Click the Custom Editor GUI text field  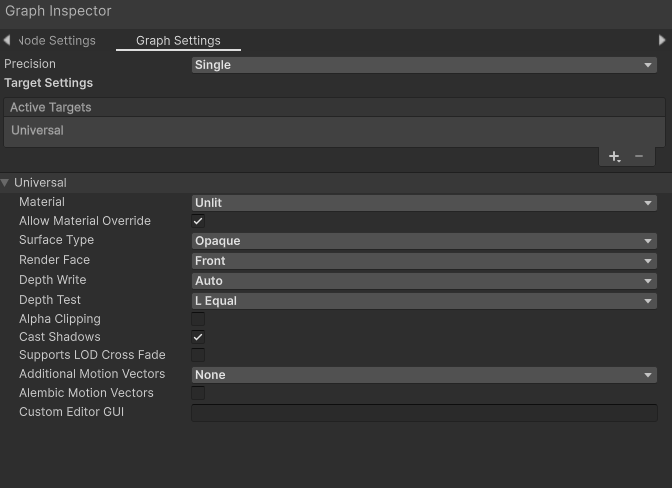[x=424, y=412]
